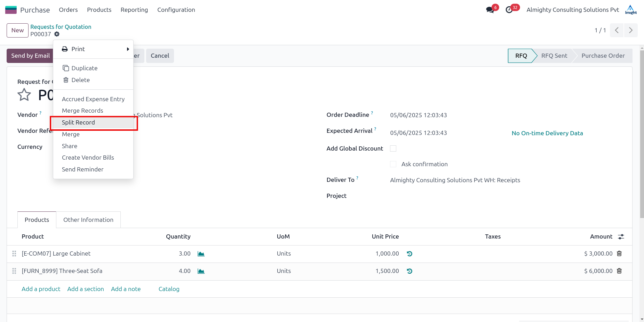Mark the order as favorite with the star
644x322 pixels.
tap(24, 95)
